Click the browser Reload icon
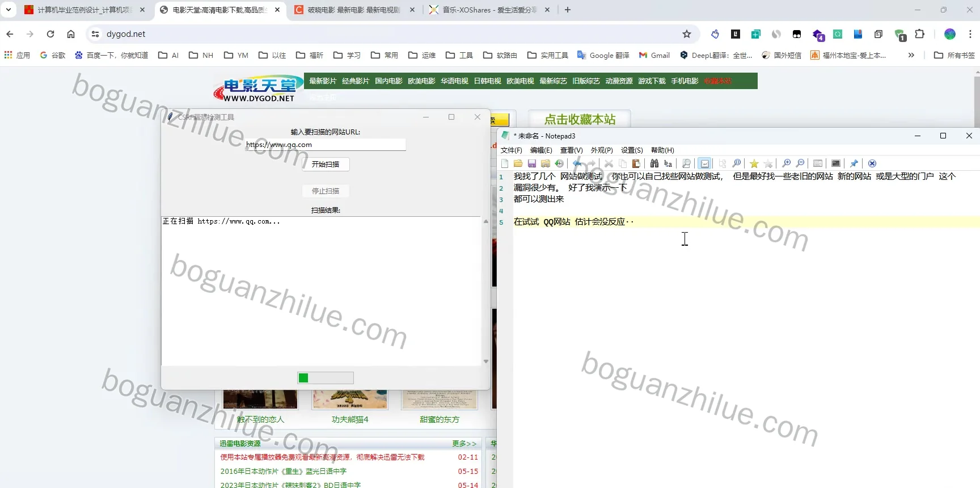 coord(50,34)
